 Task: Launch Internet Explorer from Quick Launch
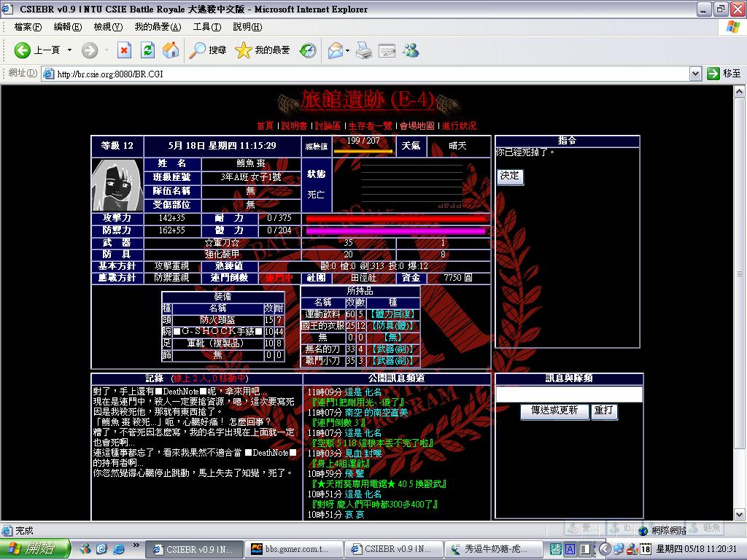119,550
